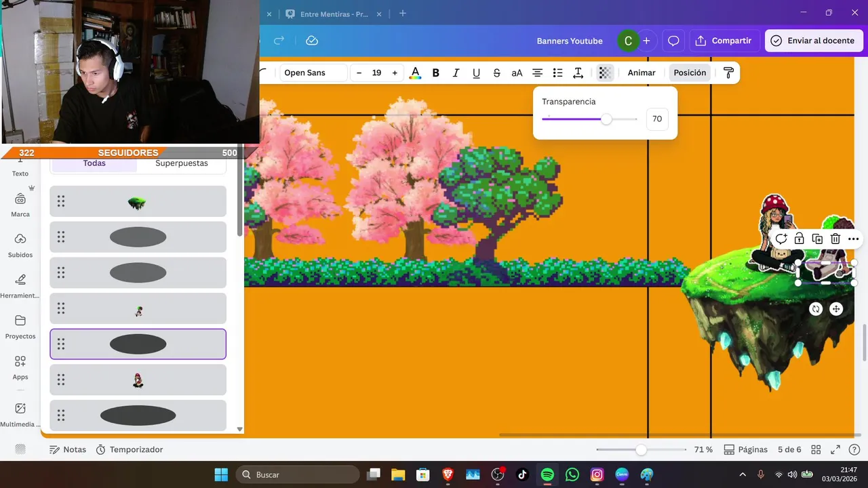Open the Subidos sidebar panel

coord(20,245)
